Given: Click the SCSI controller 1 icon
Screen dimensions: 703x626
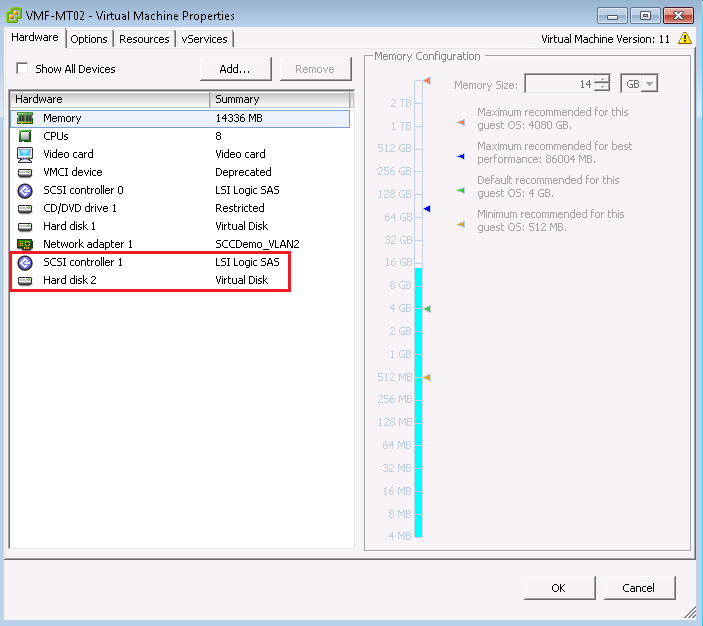Looking at the screenshot, I should (25, 262).
